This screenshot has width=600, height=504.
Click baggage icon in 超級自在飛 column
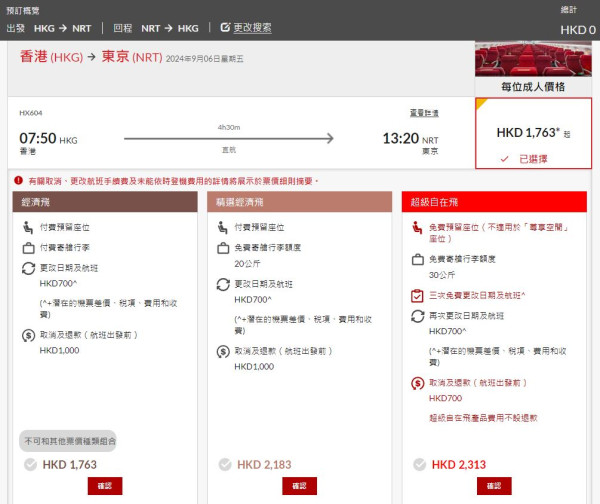click(x=417, y=259)
